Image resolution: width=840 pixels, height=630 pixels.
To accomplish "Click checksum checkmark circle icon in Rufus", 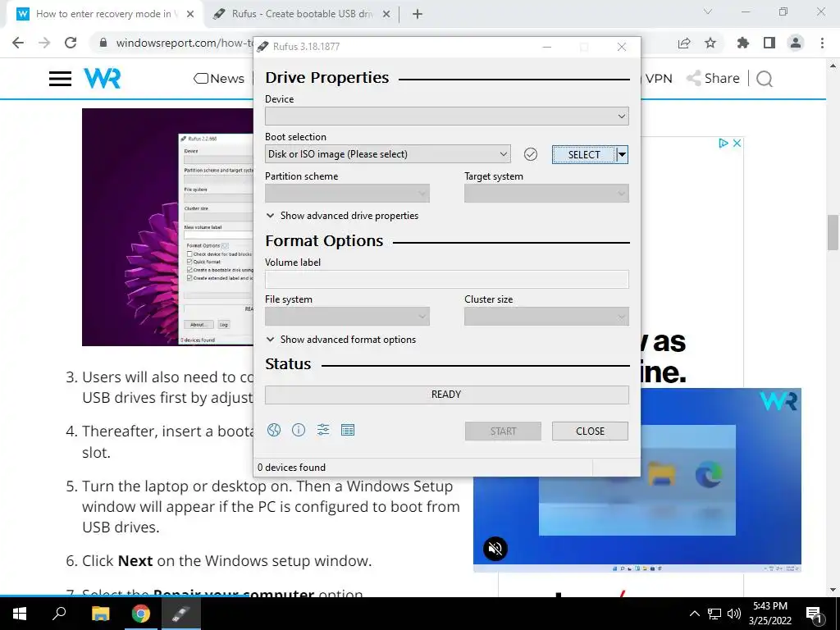I will coord(531,154).
